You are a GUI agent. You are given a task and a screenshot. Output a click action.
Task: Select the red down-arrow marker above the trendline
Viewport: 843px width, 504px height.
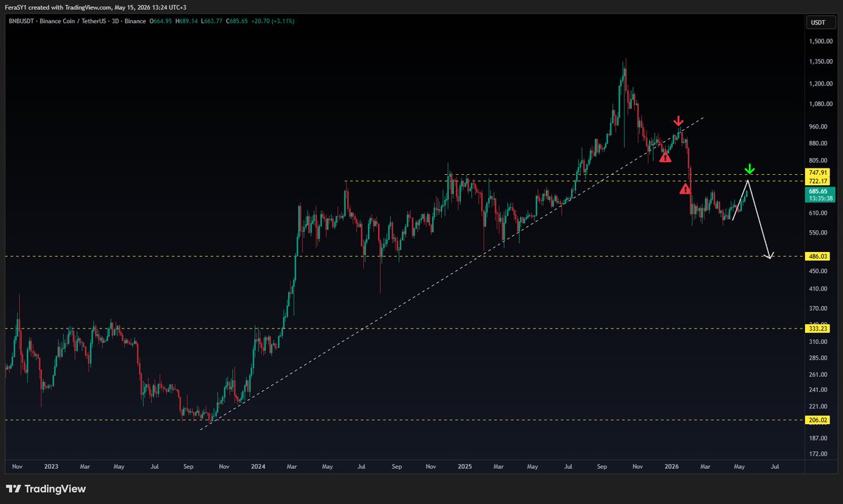point(678,122)
